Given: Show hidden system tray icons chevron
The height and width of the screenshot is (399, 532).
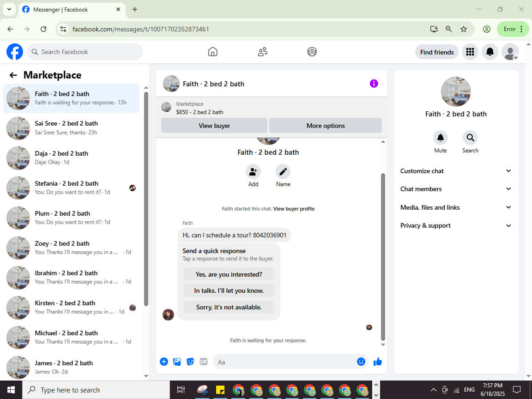Looking at the screenshot, I should pyautogui.click(x=433, y=390).
